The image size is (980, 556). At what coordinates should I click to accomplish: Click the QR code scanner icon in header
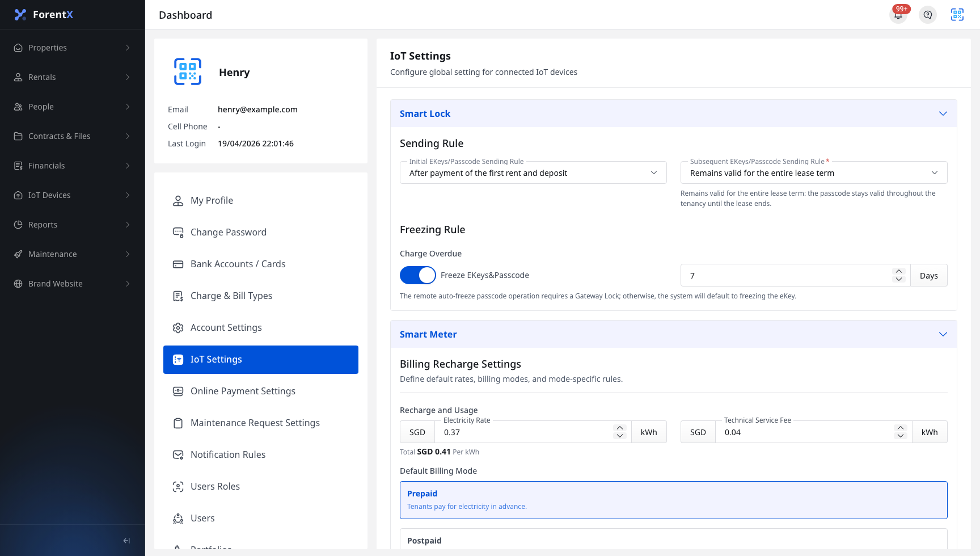[x=957, y=15]
